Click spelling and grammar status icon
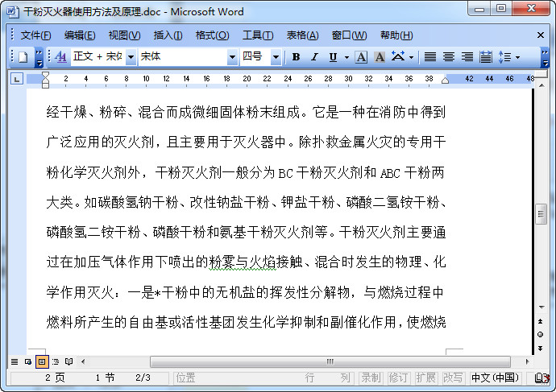Screen dimensions: 556x392 click(x=541, y=378)
